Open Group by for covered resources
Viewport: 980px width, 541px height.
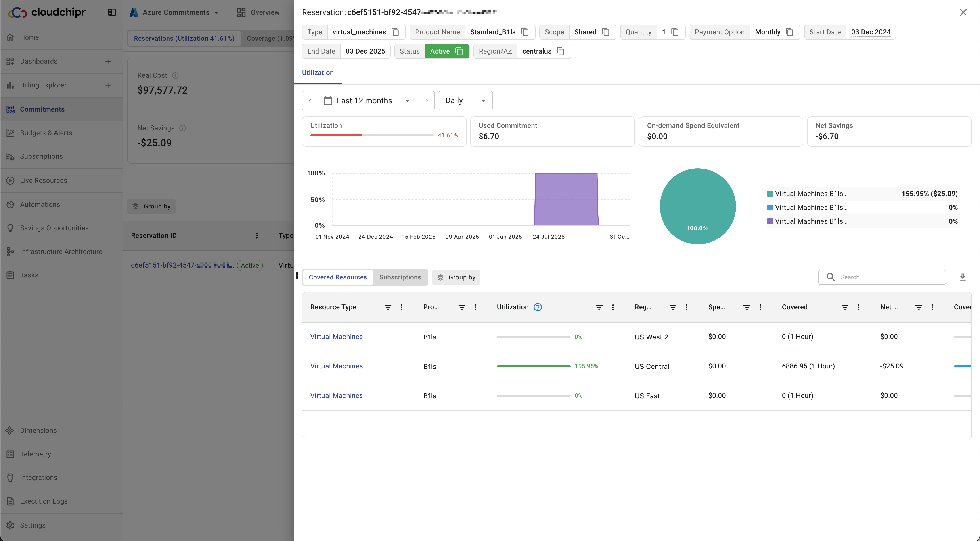pyautogui.click(x=456, y=277)
